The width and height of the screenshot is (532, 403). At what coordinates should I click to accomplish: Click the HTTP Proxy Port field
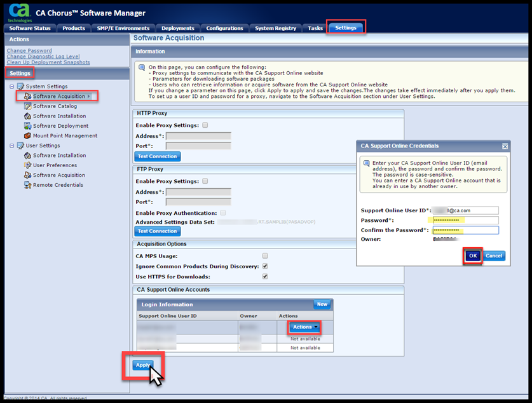tap(198, 146)
